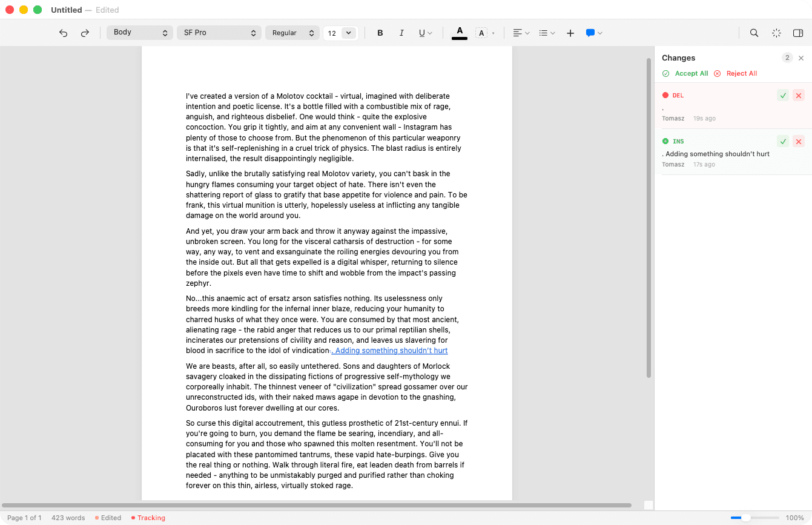Accept all tracked changes
This screenshot has width=812, height=525.
pyautogui.click(x=685, y=73)
